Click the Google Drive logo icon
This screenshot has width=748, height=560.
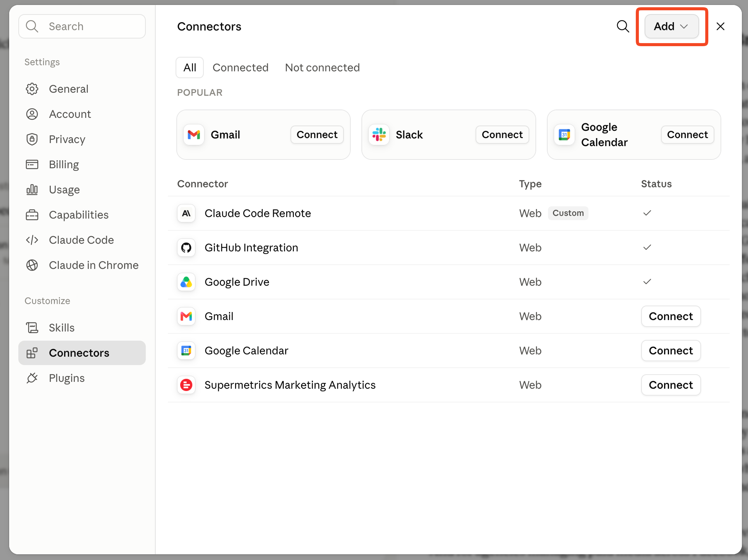pos(186,282)
